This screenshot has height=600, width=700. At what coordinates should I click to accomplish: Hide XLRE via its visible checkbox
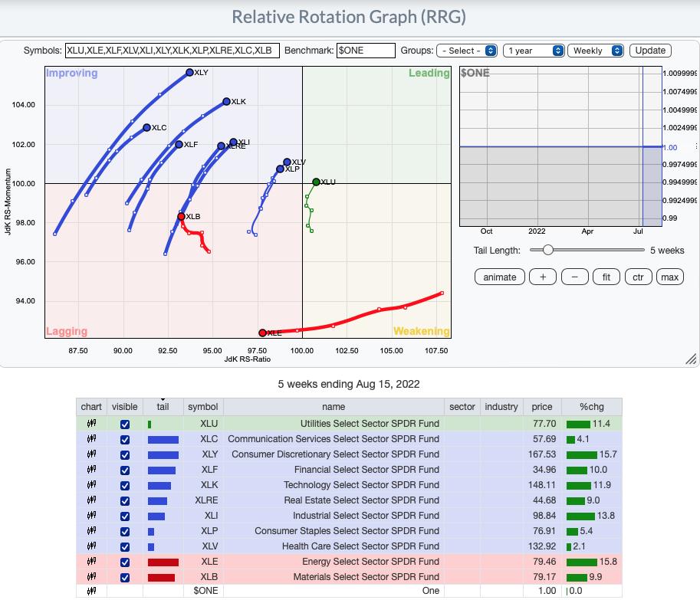125,500
